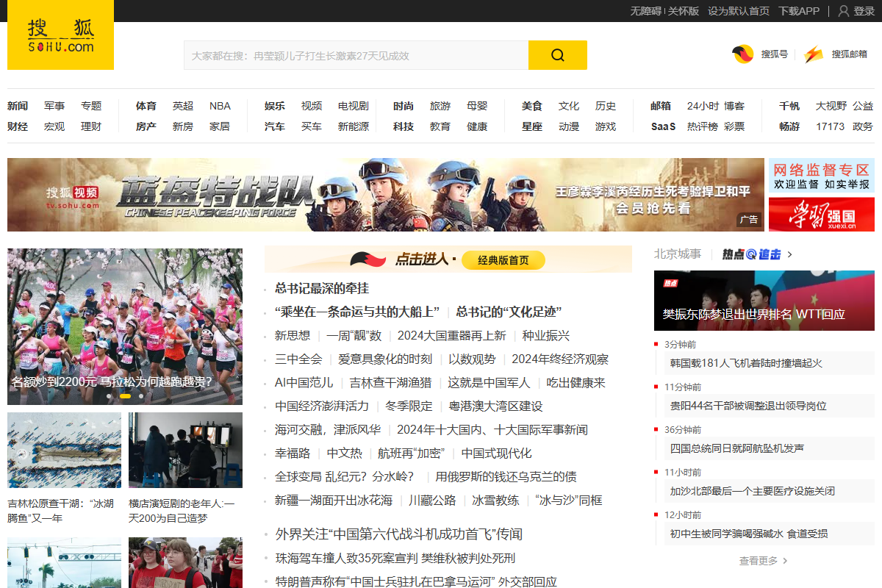Click the 广告 tag on the banner
The width and height of the screenshot is (882, 588).
pyautogui.click(x=750, y=219)
